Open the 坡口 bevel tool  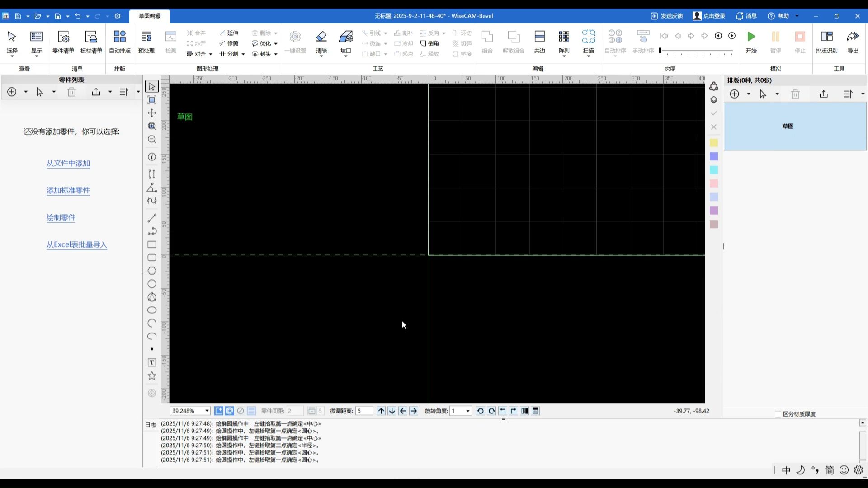tap(346, 37)
